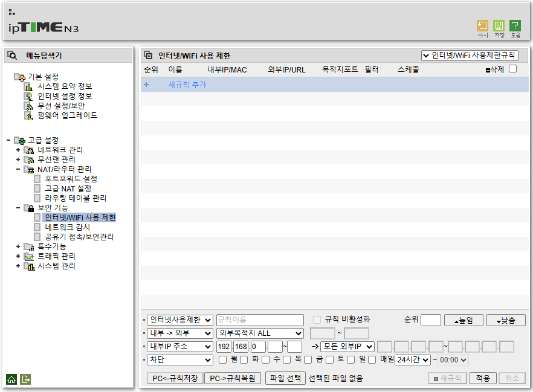Click the 적용 apply button
This screenshot has height=392, width=533.
coord(483,378)
